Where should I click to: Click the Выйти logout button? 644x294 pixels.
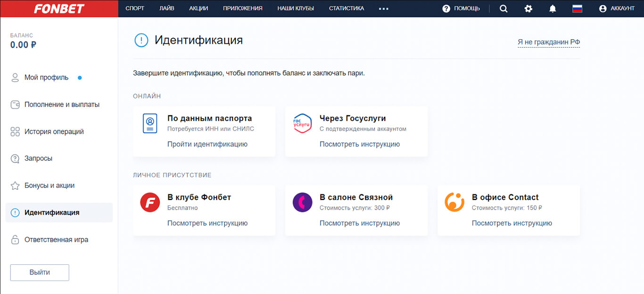click(40, 272)
